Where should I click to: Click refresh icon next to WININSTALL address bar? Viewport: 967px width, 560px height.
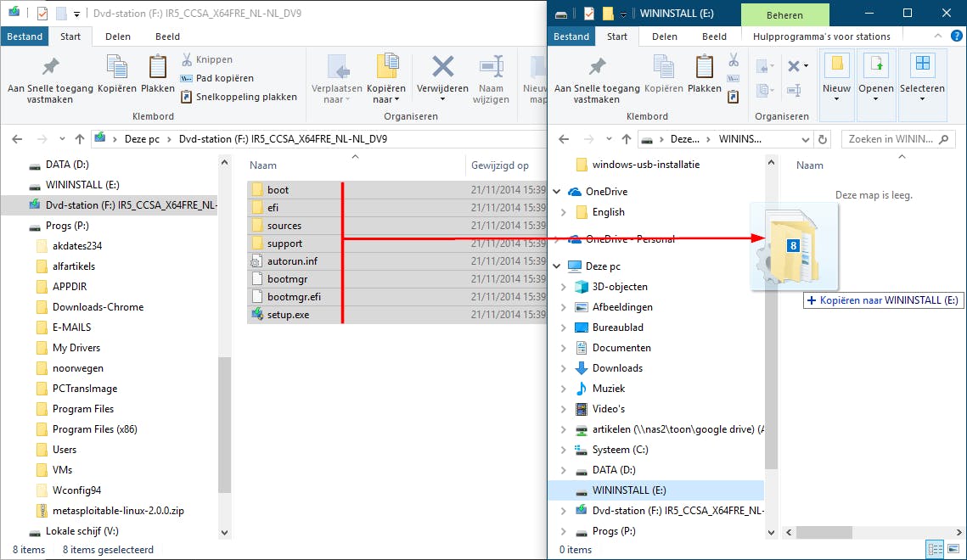821,139
